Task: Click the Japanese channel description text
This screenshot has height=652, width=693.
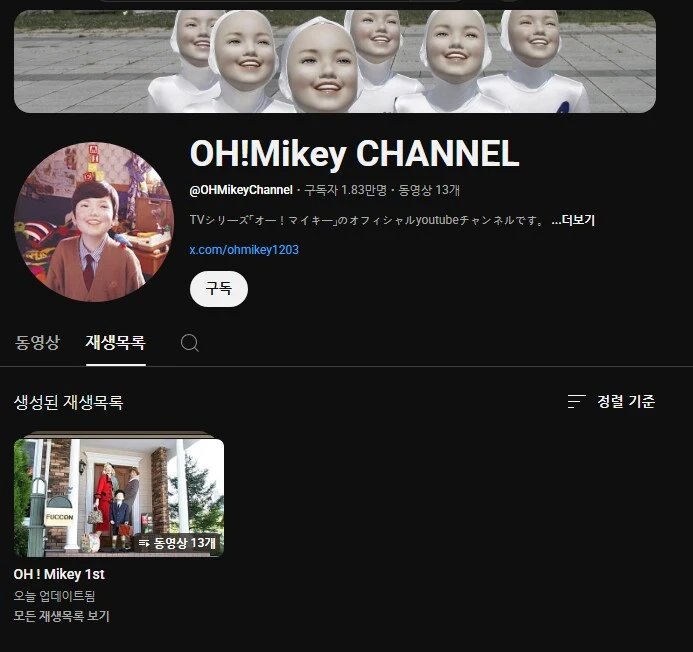Action: pyautogui.click(x=368, y=220)
